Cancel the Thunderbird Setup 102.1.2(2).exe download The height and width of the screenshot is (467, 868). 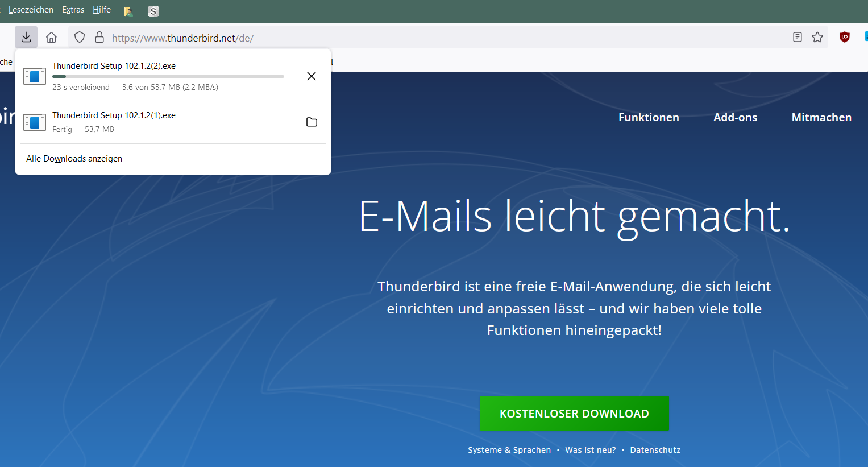312,76
